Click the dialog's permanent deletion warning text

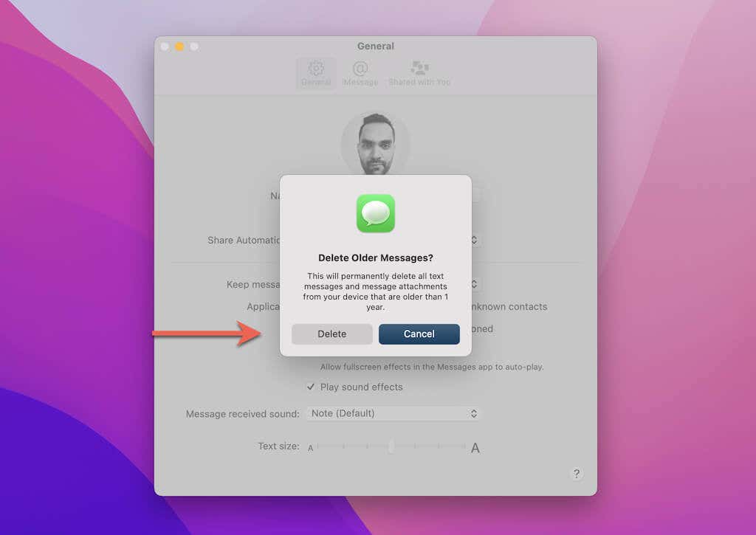pos(376,291)
